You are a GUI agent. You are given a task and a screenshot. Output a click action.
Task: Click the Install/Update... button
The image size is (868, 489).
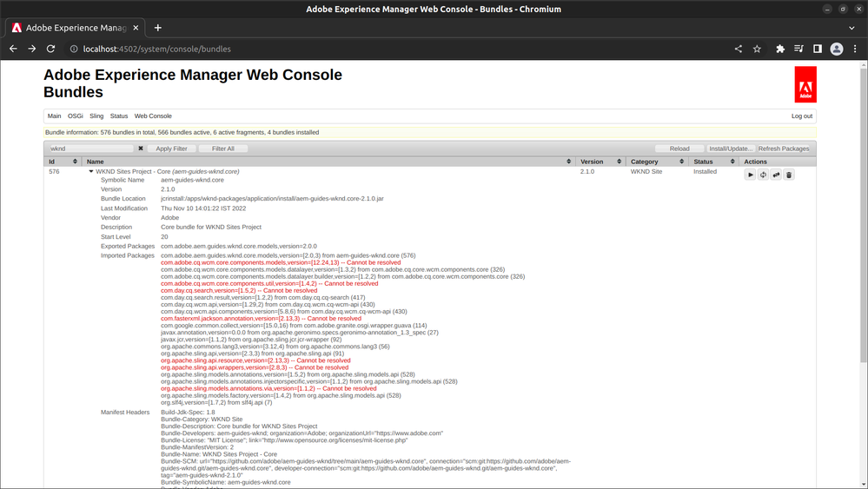pyautogui.click(x=730, y=149)
